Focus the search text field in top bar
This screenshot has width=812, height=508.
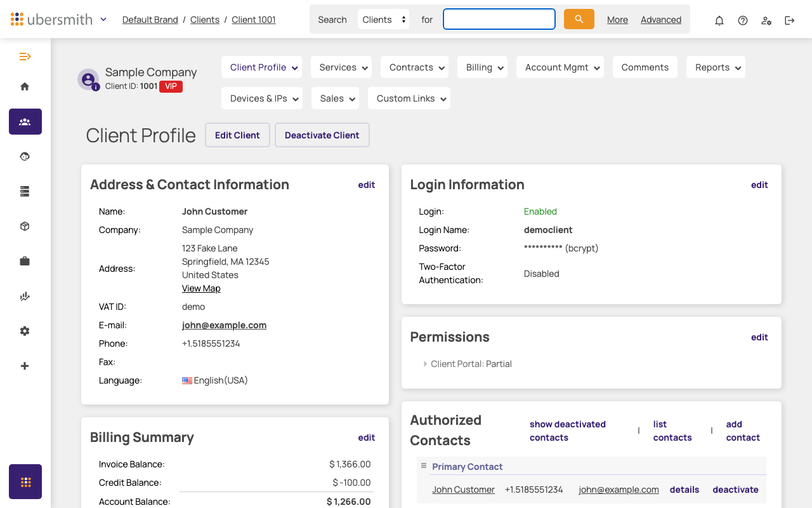coord(499,19)
